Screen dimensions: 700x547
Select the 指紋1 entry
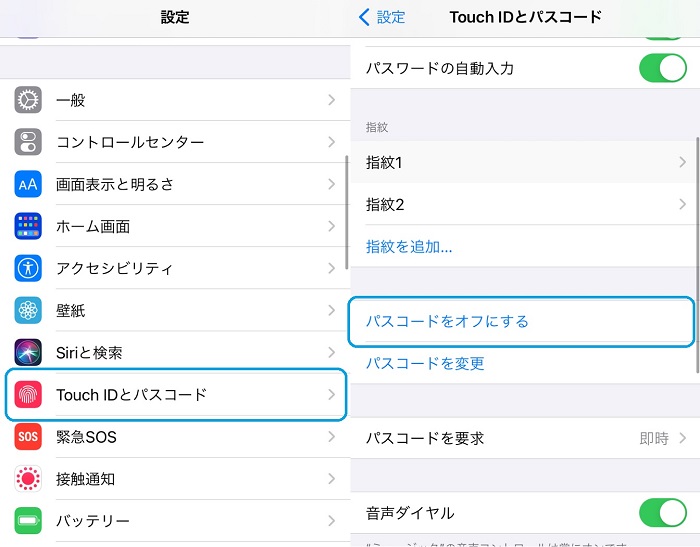pyautogui.click(x=525, y=162)
